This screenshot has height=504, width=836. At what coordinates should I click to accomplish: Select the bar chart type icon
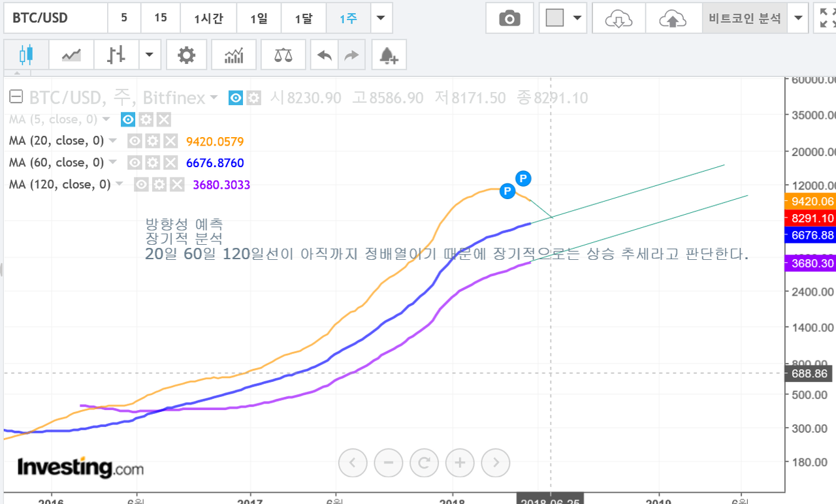click(116, 55)
